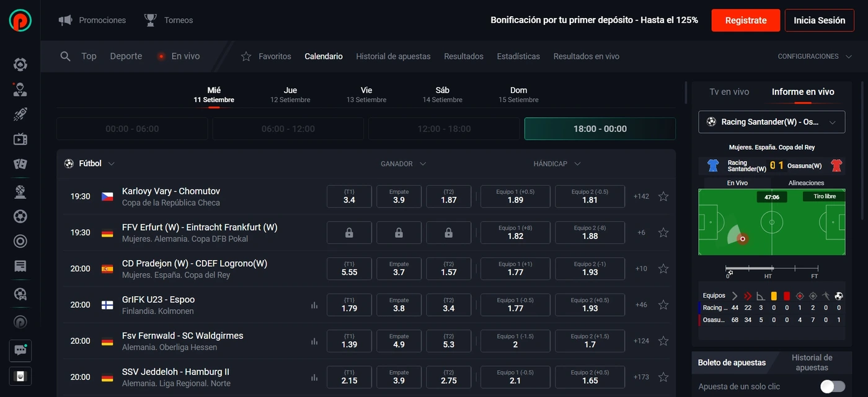Viewport: 868px width, 397px height.
Task: Select Jue 12 Setiembre date tab
Action: click(290, 95)
